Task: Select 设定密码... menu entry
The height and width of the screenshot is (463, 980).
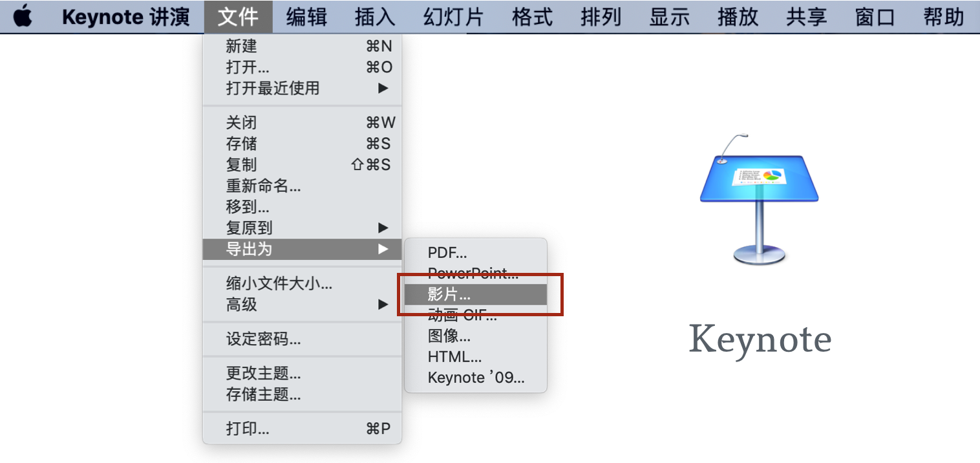Action: click(x=303, y=339)
